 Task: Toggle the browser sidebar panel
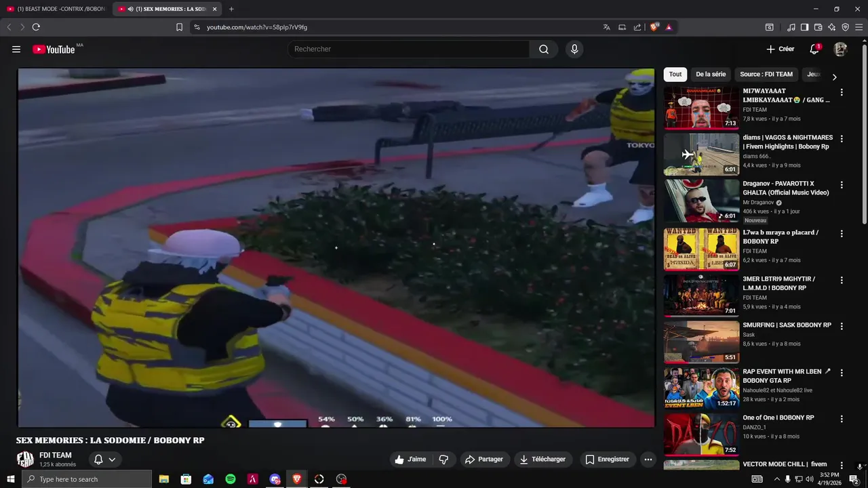point(804,27)
